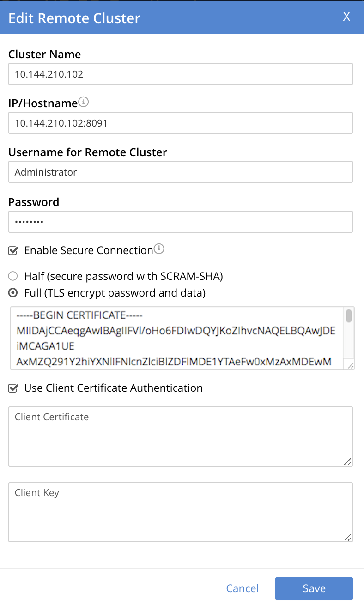Viewport: 364px width, 606px height.
Task: Click the Username for Remote Cluster field
Action: tap(180, 172)
